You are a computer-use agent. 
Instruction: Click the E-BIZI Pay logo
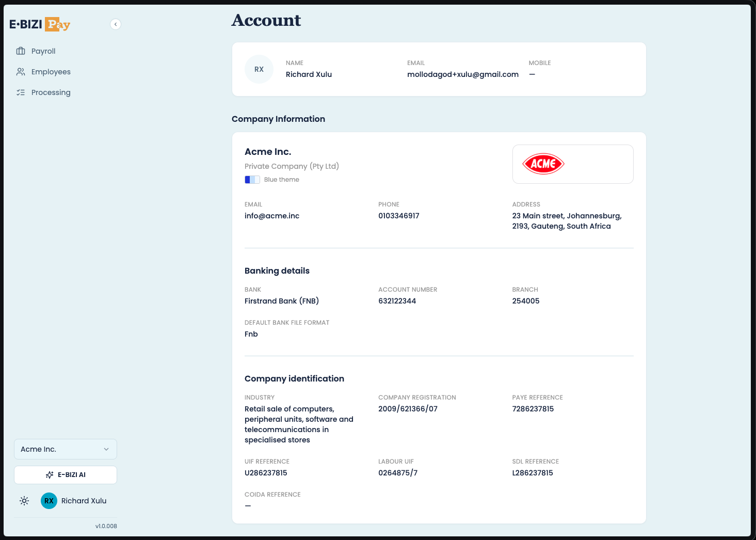(40, 24)
